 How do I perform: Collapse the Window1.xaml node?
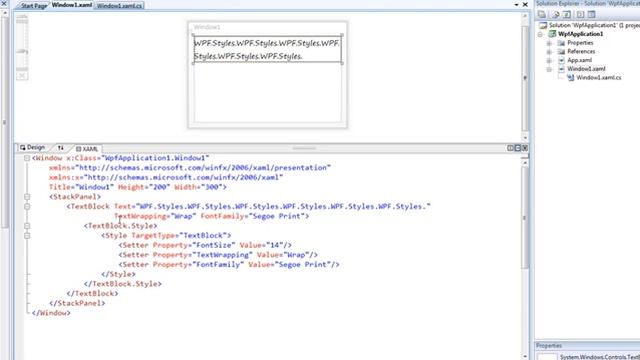pyautogui.click(x=549, y=69)
